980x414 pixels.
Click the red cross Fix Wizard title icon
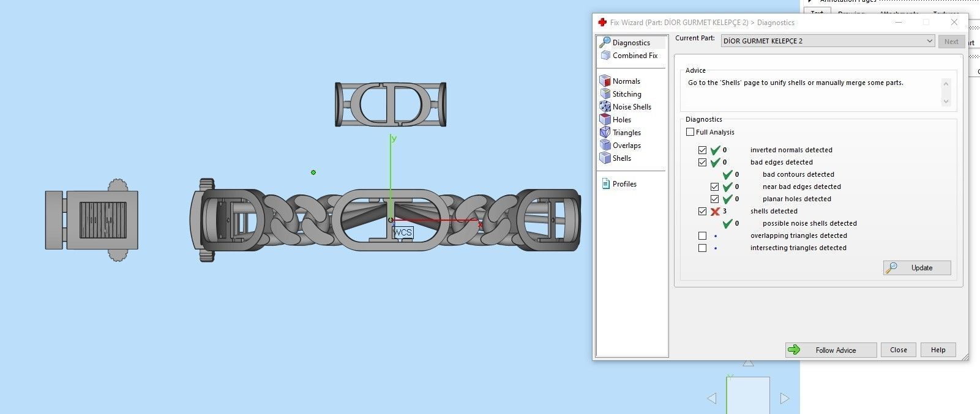602,23
